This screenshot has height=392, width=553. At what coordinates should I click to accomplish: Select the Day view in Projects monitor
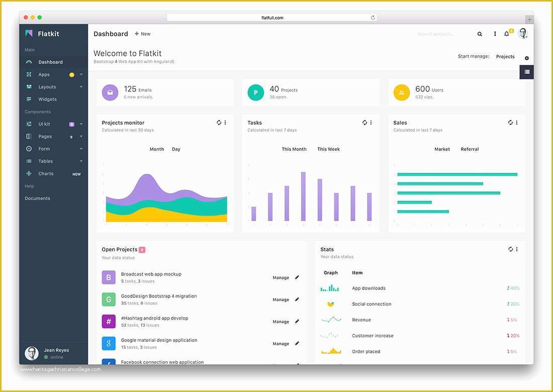pyautogui.click(x=176, y=149)
